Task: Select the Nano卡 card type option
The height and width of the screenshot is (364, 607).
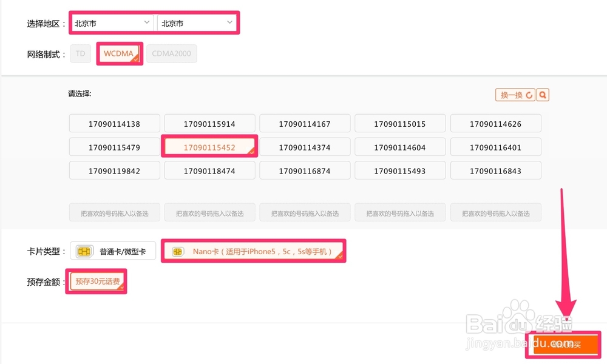Action: coord(254,251)
